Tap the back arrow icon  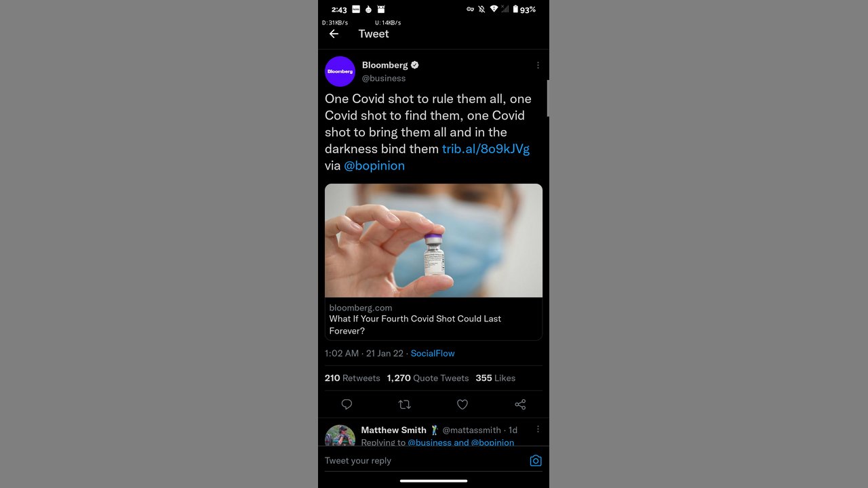(334, 34)
